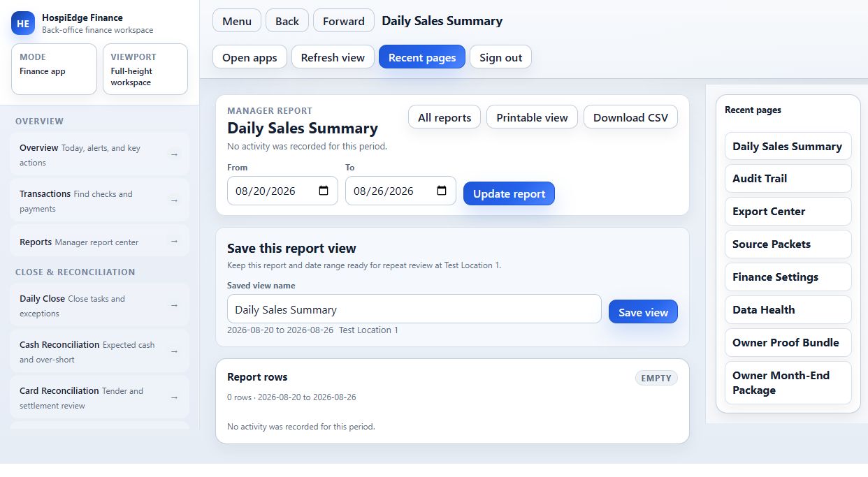
Task: Click the 'Report rows' heading
Action: (x=257, y=376)
